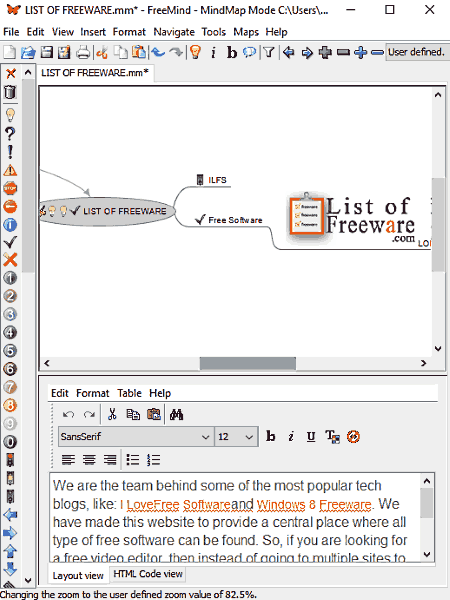The image size is (450, 600).
Task: Switch to Layout view tab
Action: pos(78,576)
